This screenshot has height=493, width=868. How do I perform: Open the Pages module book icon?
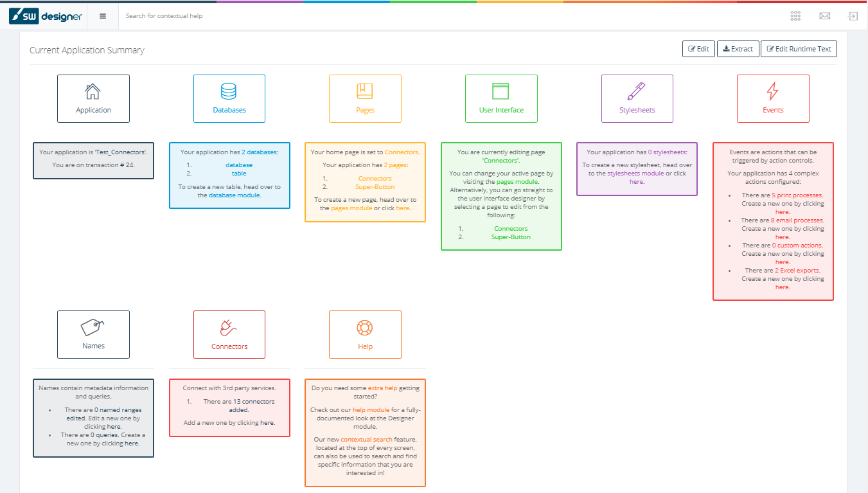coord(365,91)
